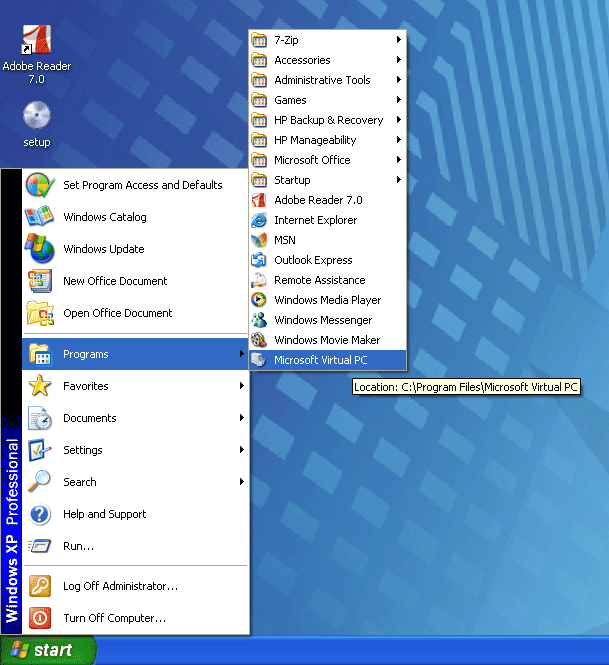Open Adobe Reader 7.0 desktop shortcut icon
The image size is (609, 665).
[36, 39]
